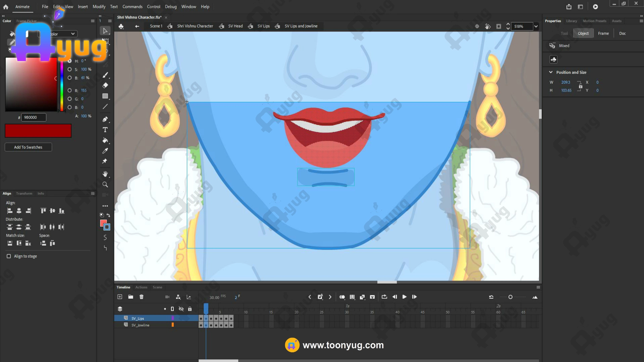This screenshot has width=644, height=362.
Task: Select the Hand tool
Action: 105,174
